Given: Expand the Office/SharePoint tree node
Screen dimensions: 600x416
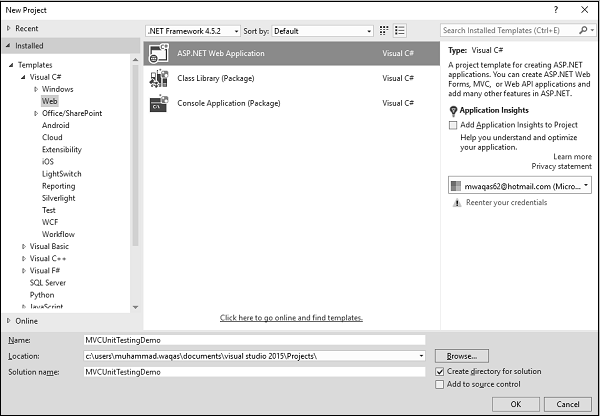Looking at the screenshot, I should pos(36,113).
